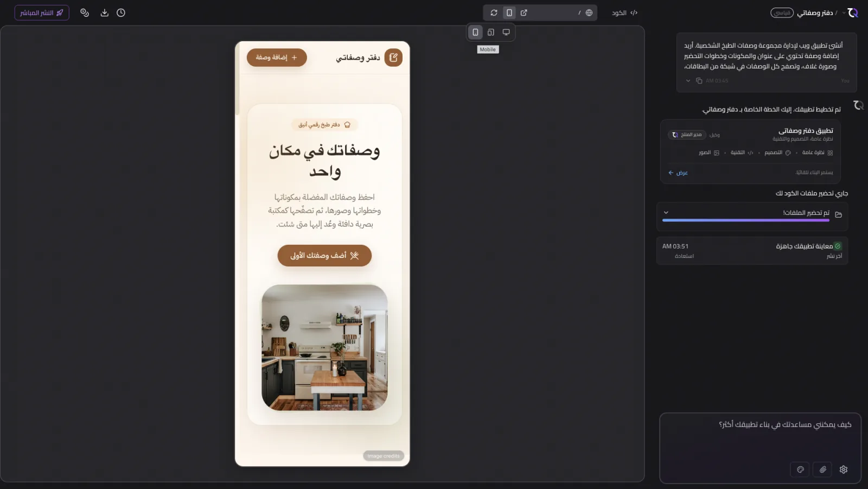Click the عرض link in plan card
The height and width of the screenshot is (489, 868).
[678, 173]
